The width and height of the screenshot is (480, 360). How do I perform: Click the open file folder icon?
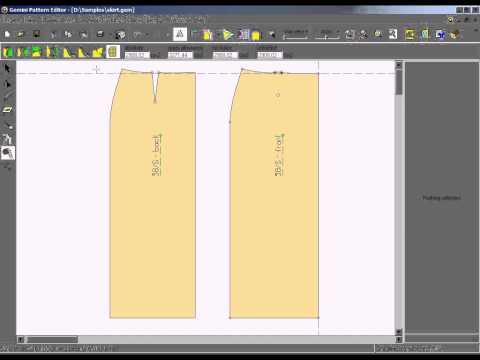point(21,34)
